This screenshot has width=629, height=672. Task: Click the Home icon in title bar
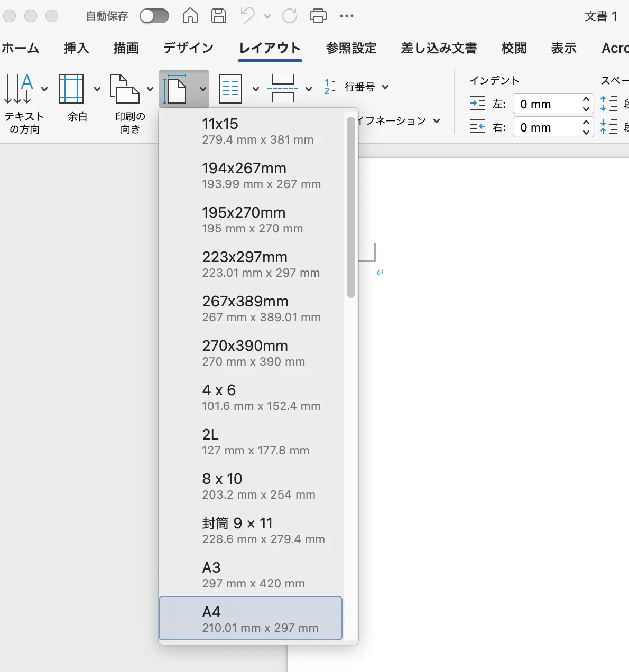point(190,16)
